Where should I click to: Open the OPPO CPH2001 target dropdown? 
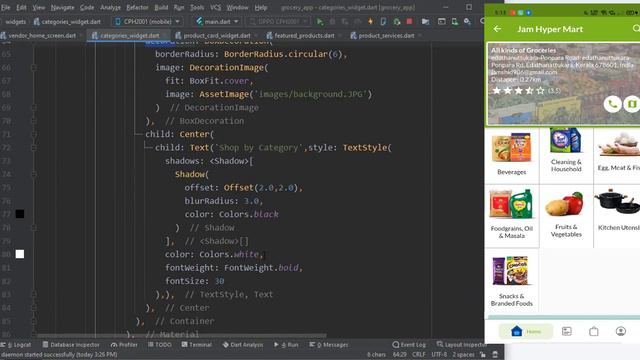(278, 21)
